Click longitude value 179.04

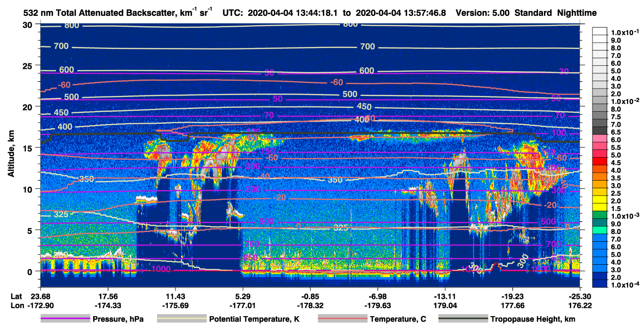point(445,306)
